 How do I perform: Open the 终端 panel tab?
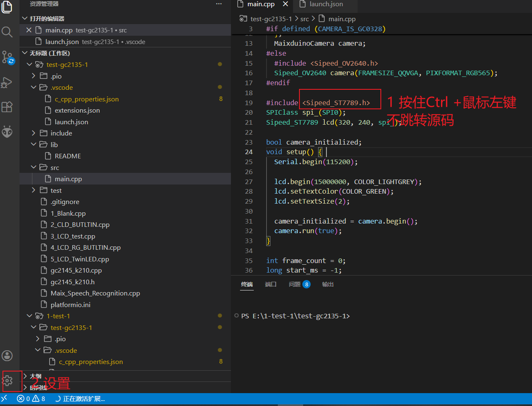(x=247, y=284)
